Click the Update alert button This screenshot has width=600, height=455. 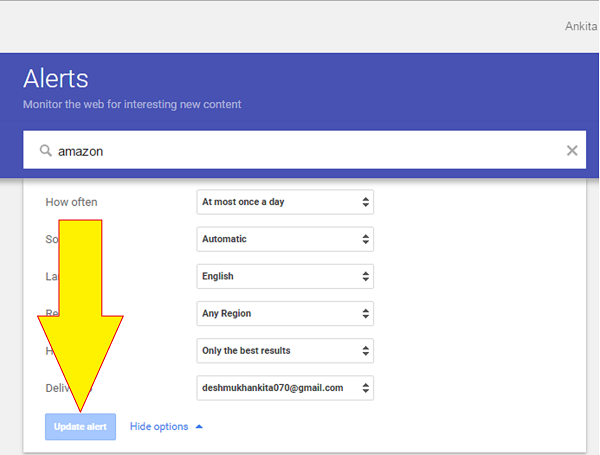tap(80, 427)
